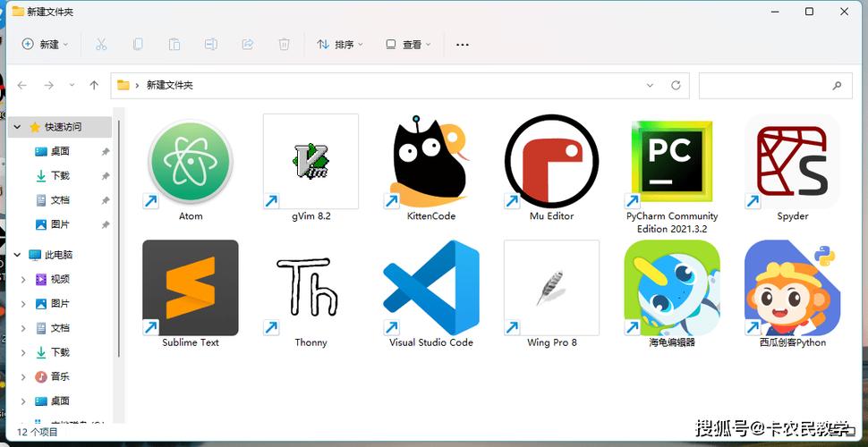Open recent locations chevron beside navigation arrows
This screenshot has width=868, height=447.
(x=72, y=85)
